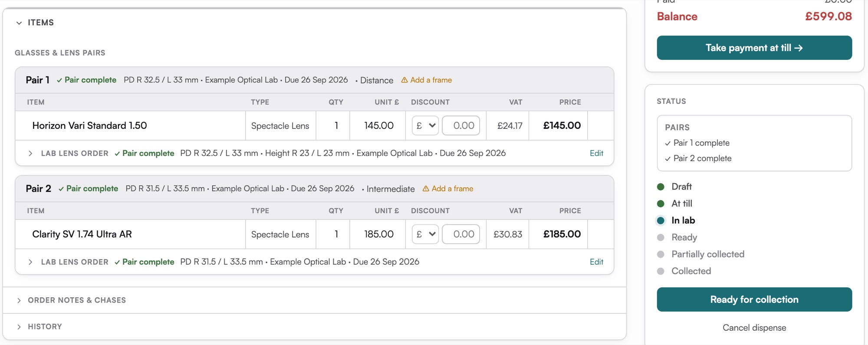Expand Pair 2 Lab Lens Order details
This screenshot has width=868, height=345.
(x=30, y=262)
